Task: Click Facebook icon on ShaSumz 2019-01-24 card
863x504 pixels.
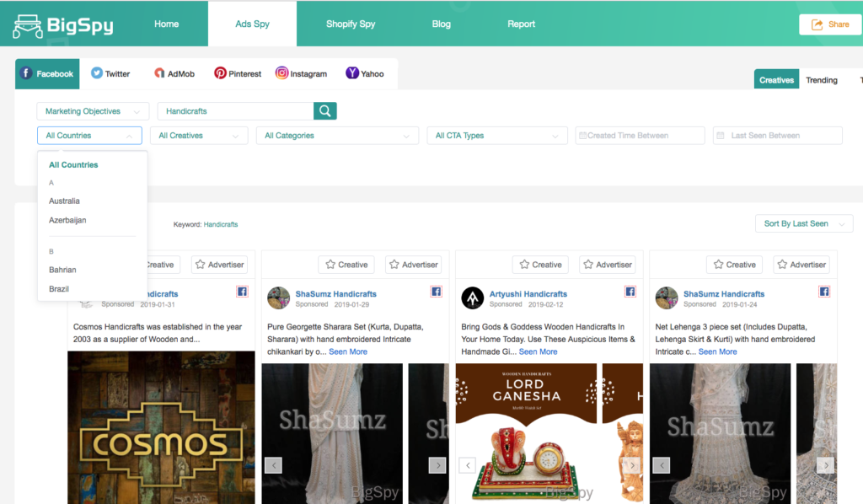Action: [824, 292]
